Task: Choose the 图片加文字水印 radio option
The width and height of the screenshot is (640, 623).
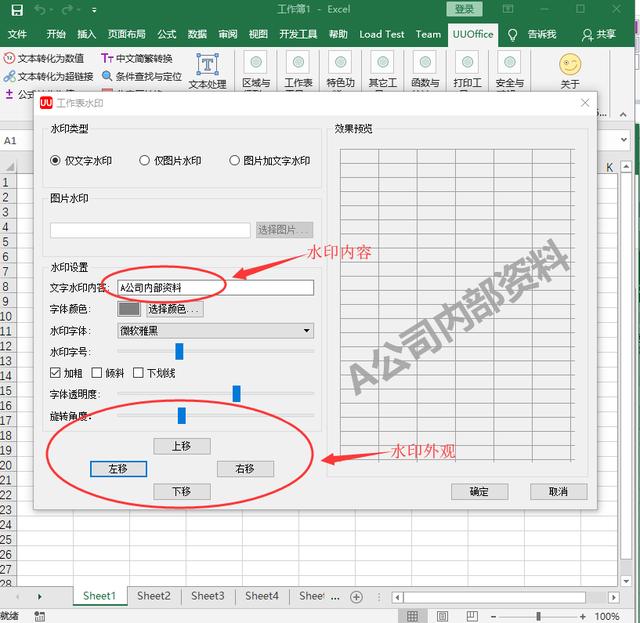Action: [x=235, y=160]
